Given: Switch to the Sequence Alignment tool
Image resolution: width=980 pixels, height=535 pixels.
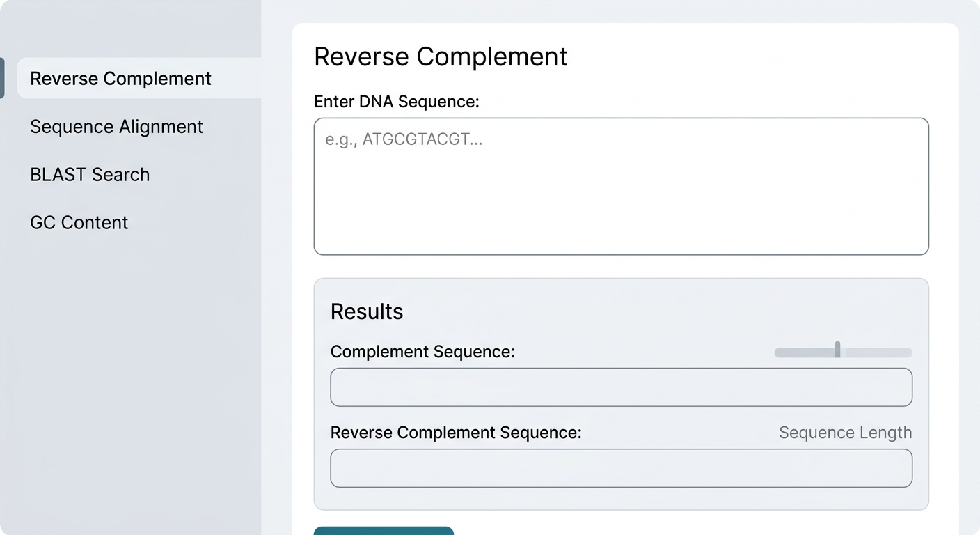Looking at the screenshot, I should (116, 127).
